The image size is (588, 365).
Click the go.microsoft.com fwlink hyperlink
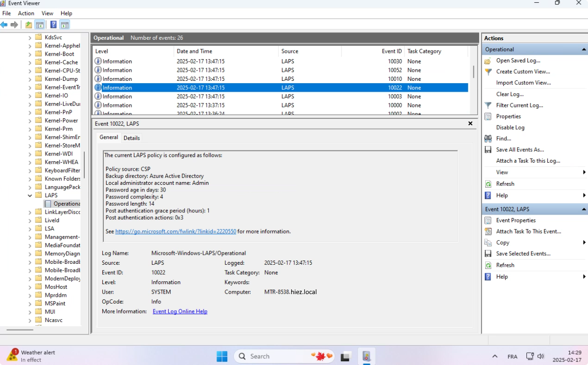176,232
